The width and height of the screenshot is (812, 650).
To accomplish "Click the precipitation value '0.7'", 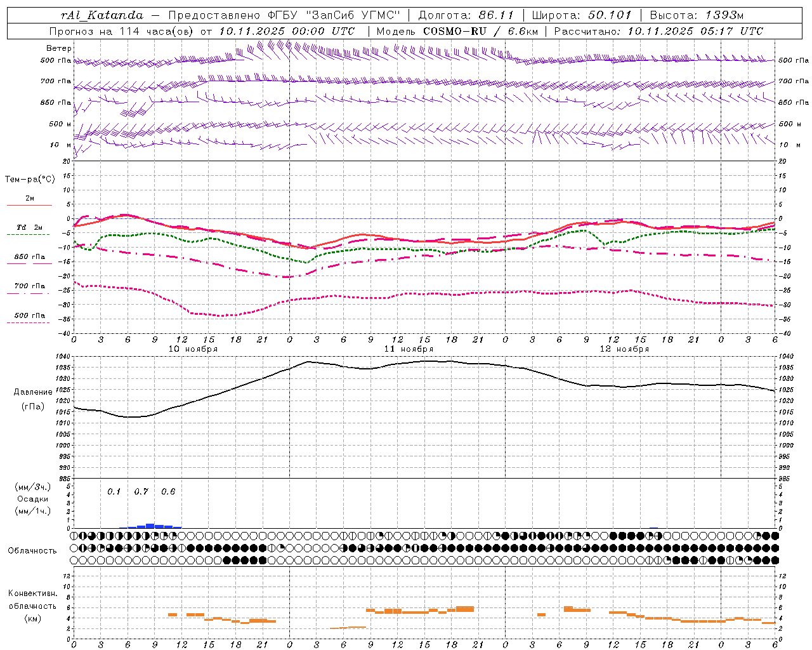I will coord(141,492).
